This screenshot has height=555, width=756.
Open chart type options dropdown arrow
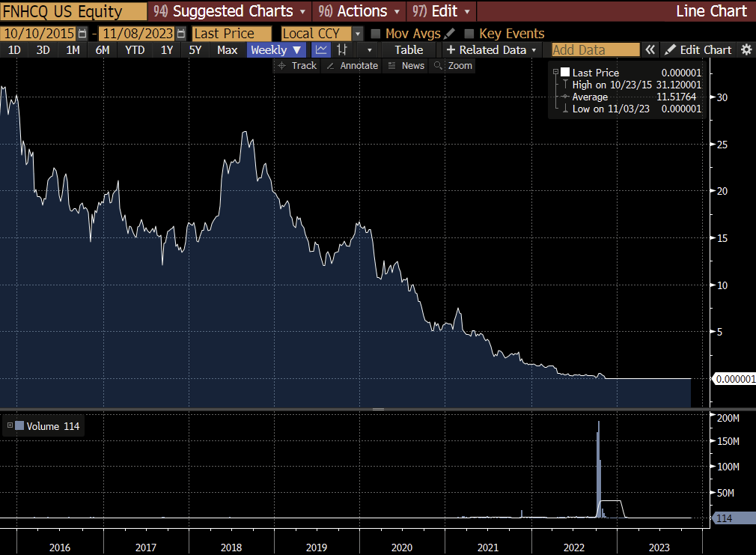pos(369,49)
